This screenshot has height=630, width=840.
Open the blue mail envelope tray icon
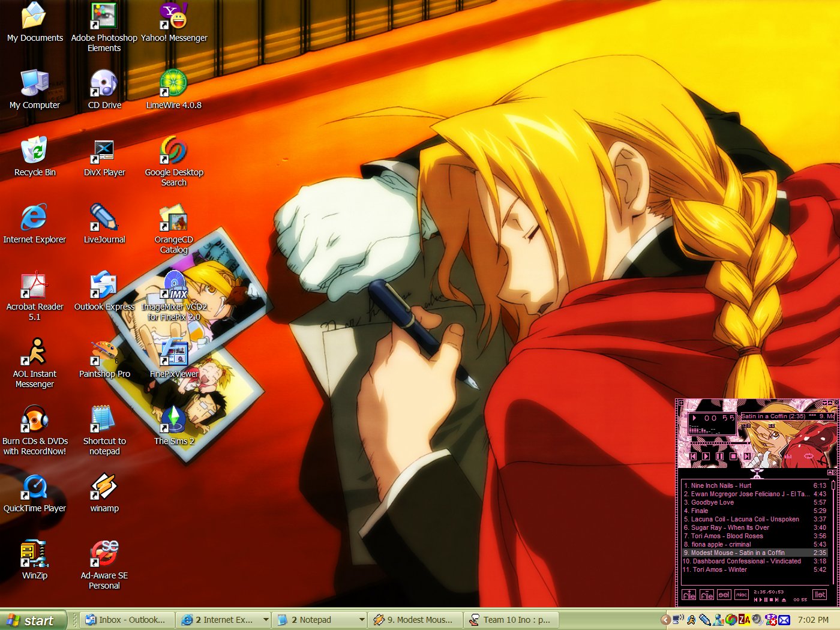[x=784, y=620]
